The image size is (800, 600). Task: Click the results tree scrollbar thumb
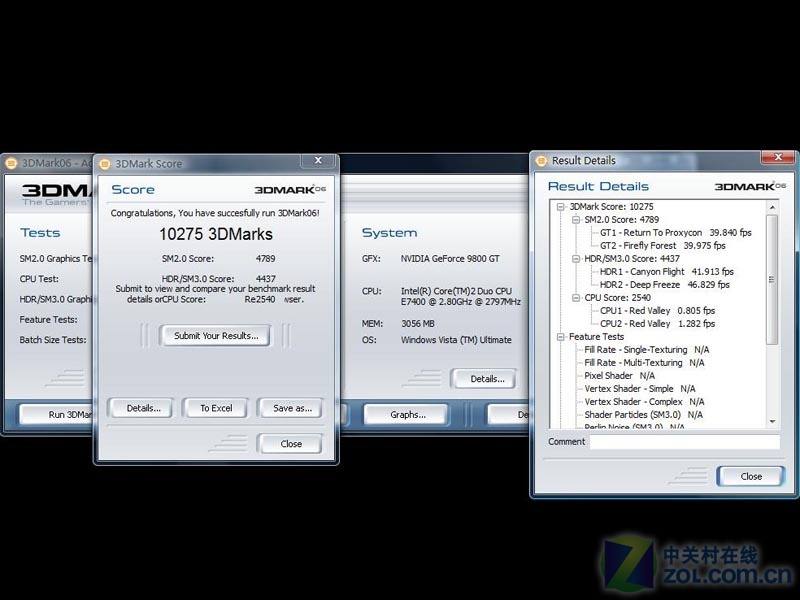[772, 280]
